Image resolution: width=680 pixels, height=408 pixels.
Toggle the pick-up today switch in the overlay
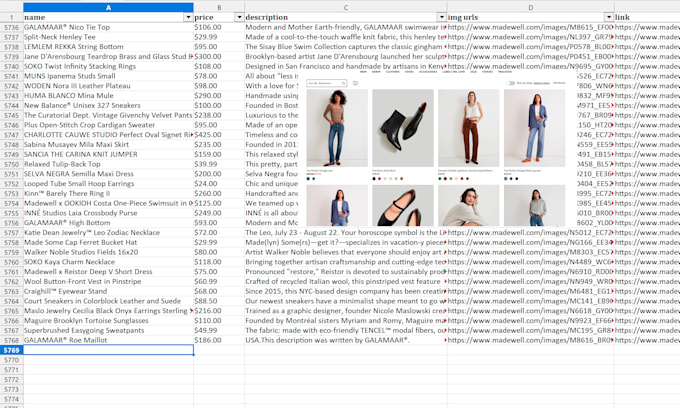(x=511, y=83)
